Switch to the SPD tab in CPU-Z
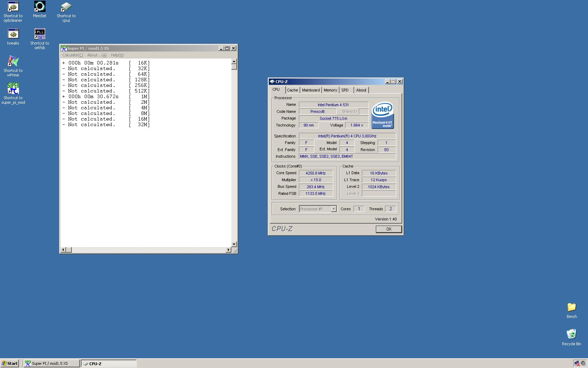588x368 pixels. tap(345, 90)
